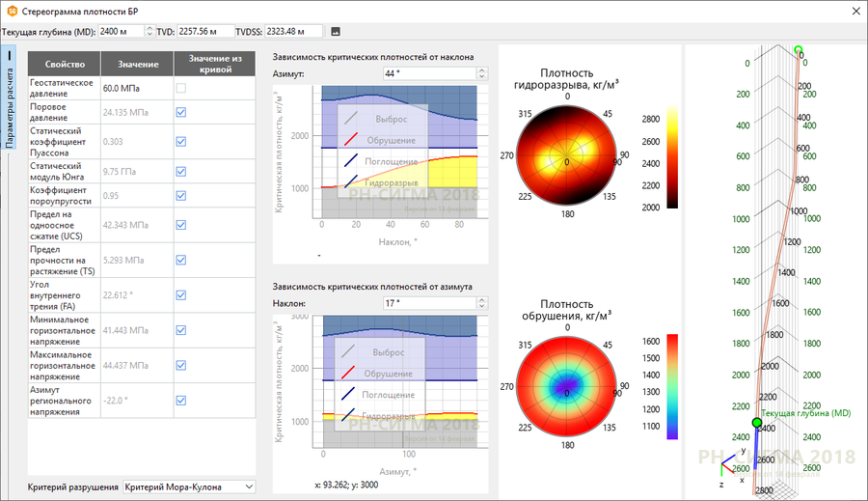Viewport: 868px width, 501px height.
Task: Click the Свойство column header
Action: (65, 65)
